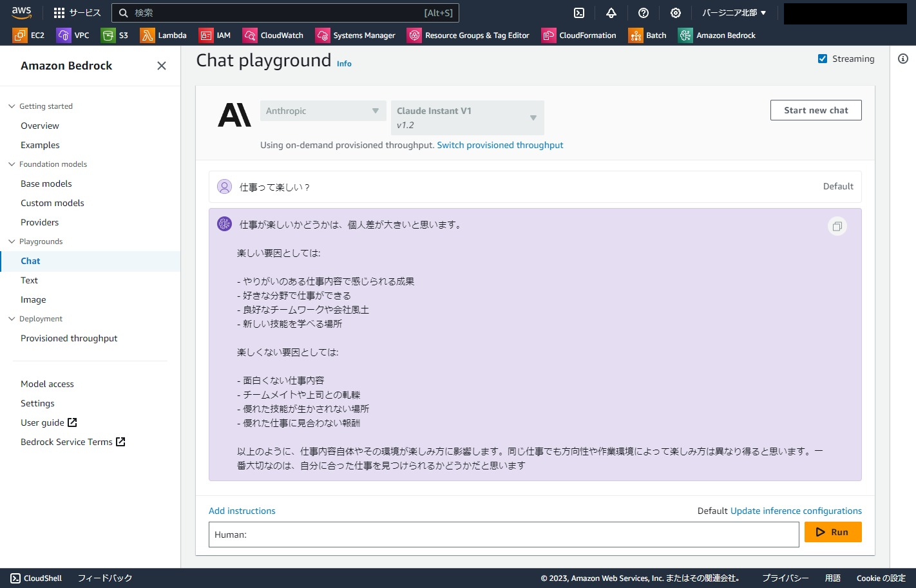
Task: Open Systems Manager shortcut in favorites bar
Action: coord(356,35)
